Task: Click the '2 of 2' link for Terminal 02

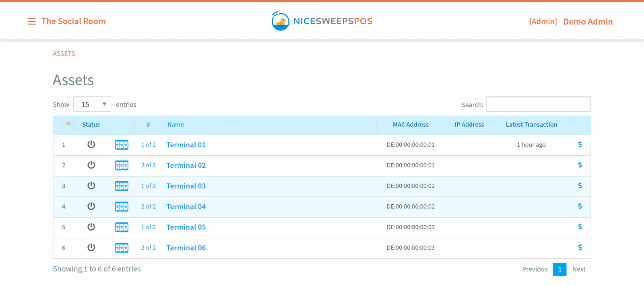Action: click(149, 165)
